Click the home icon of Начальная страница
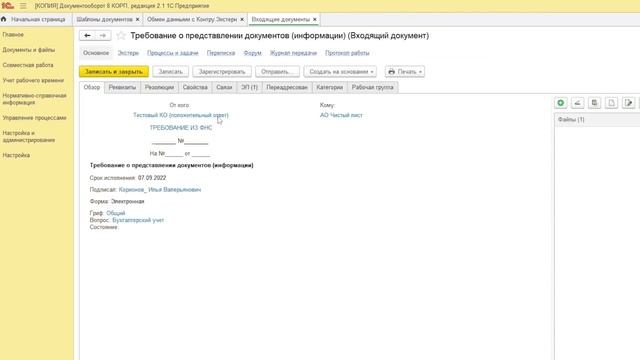Image resolution: width=640 pixels, height=360 pixels. (4, 19)
